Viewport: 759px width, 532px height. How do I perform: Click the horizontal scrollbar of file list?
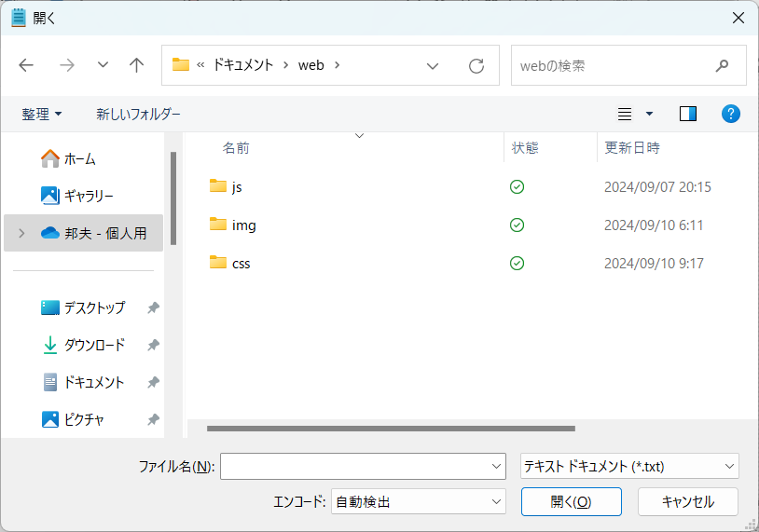(x=391, y=429)
